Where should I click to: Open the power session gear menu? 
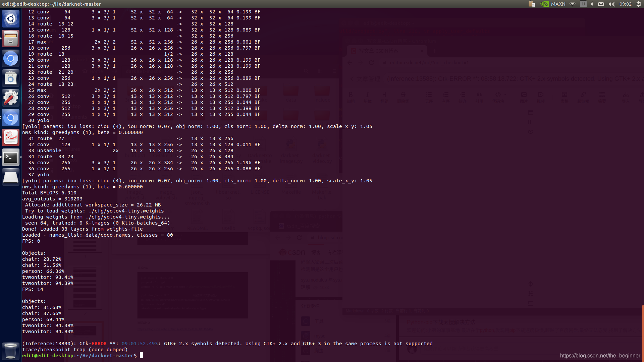[638, 4]
